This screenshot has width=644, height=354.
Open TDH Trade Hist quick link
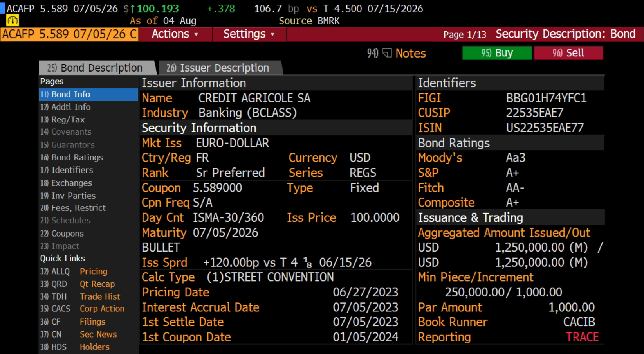[80, 296]
